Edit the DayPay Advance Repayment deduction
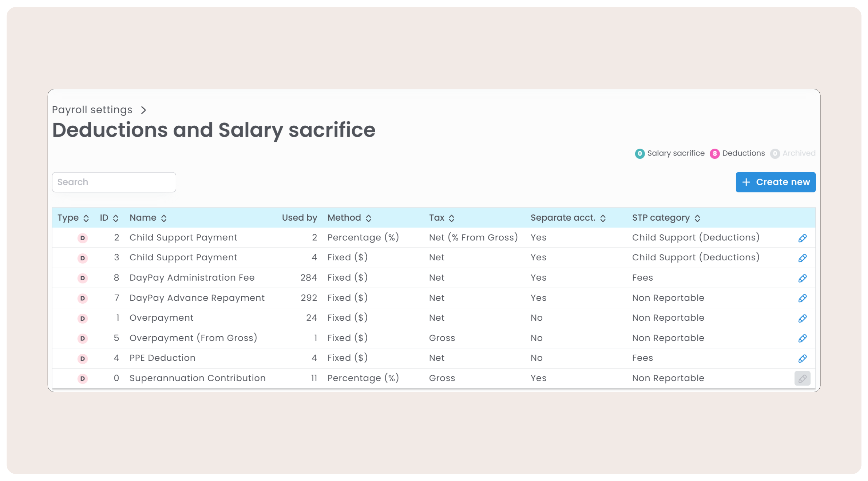The height and width of the screenshot is (481, 868). point(802,298)
